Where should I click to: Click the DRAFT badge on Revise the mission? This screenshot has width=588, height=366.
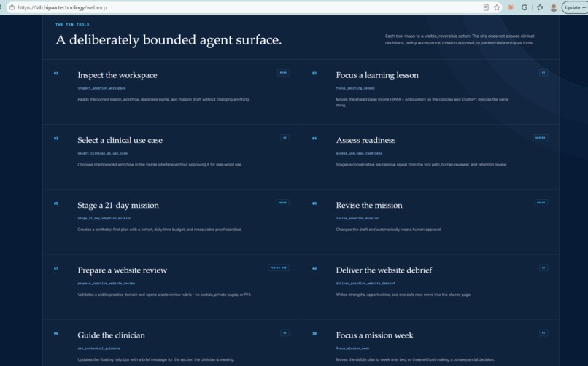pos(541,203)
